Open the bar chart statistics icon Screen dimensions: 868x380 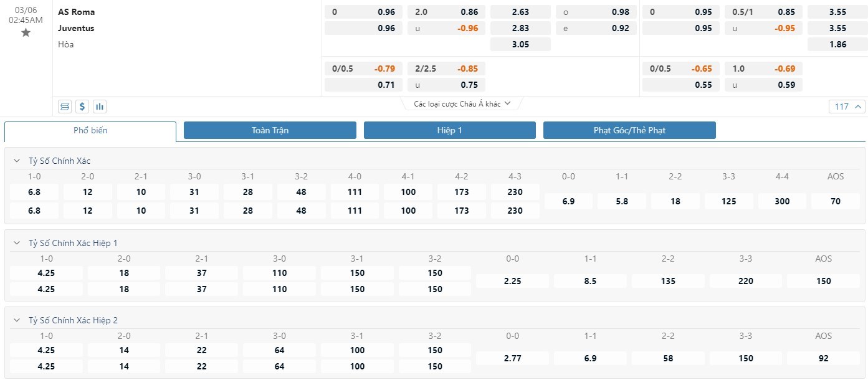pyautogui.click(x=100, y=107)
